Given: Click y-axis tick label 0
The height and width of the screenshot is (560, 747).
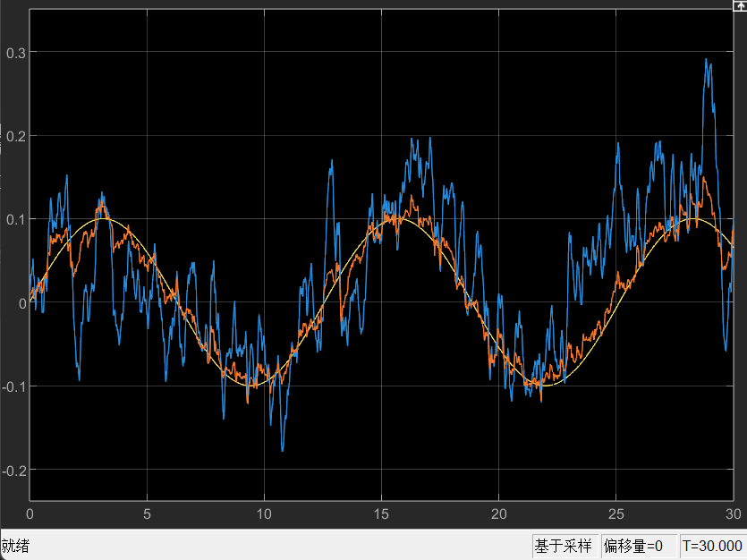Looking at the screenshot, I should pos(20,302).
